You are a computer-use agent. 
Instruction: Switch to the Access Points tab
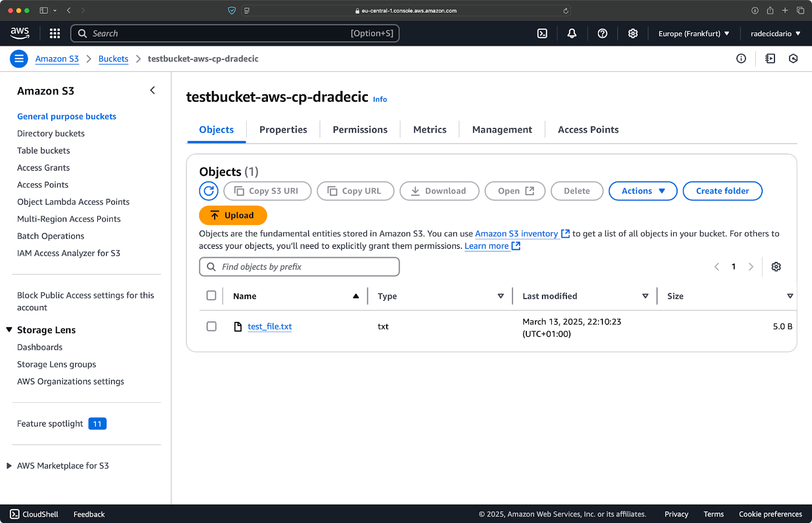588,130
